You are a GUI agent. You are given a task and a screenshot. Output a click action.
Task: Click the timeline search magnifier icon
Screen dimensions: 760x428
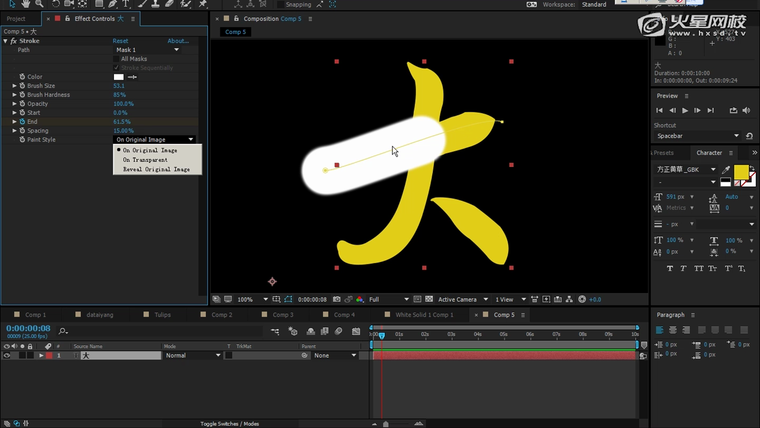pos(63,331)
